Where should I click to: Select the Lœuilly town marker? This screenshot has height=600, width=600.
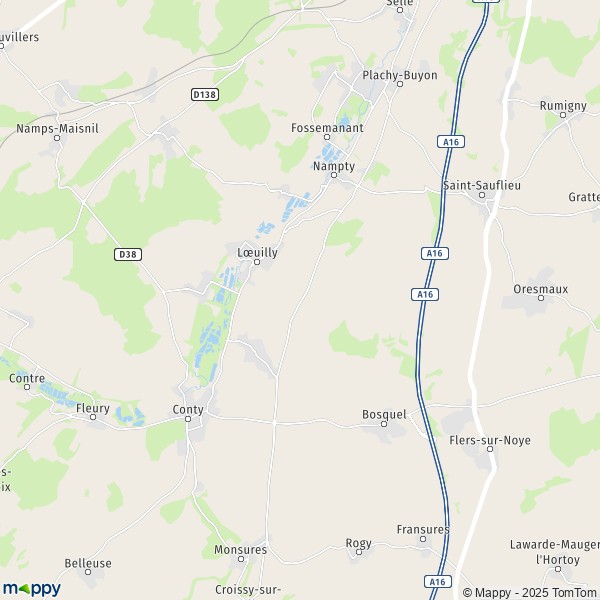(257, 262)
